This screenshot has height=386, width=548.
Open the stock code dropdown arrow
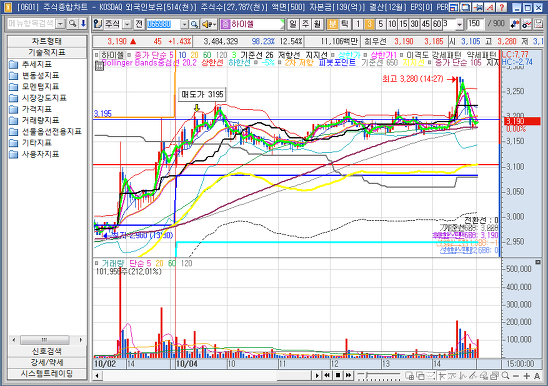click(185, 24)
